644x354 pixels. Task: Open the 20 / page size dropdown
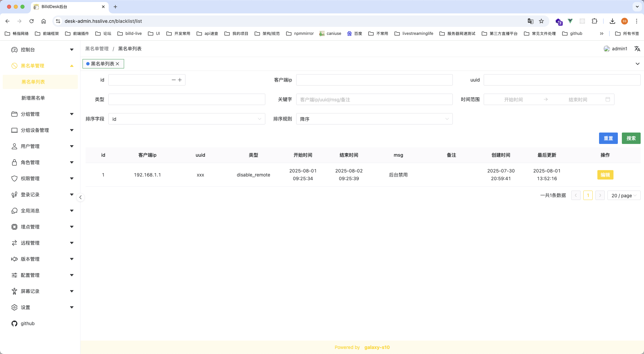(624, 195)
